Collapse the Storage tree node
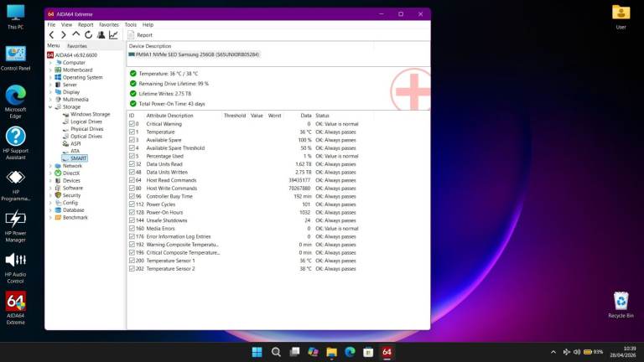644x362 pixels. (x=50, y=107)
